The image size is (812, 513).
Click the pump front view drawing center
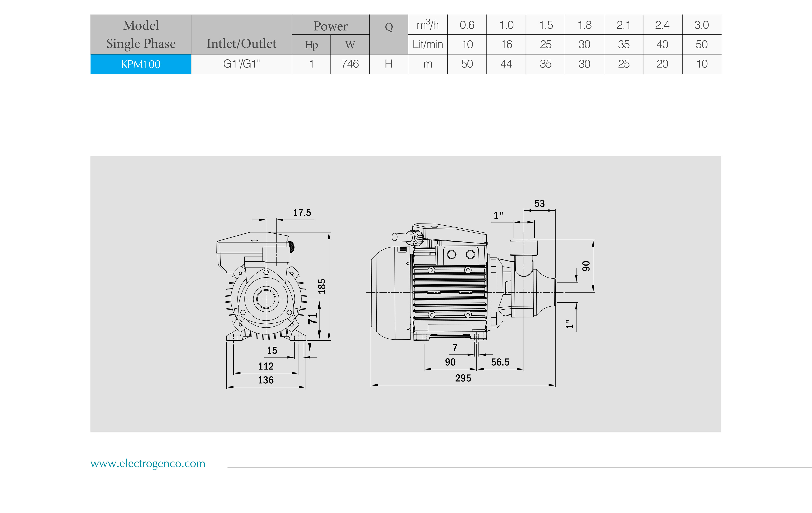coord(266,299)
